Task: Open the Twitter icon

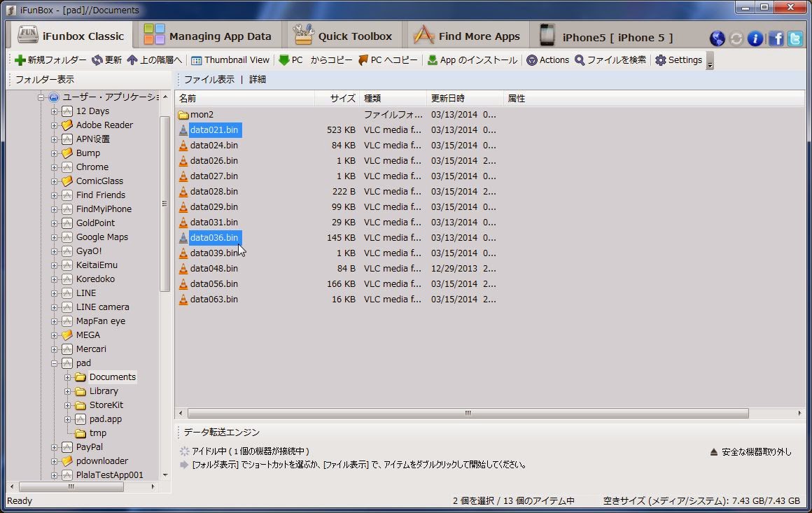Action: (795, 38)
